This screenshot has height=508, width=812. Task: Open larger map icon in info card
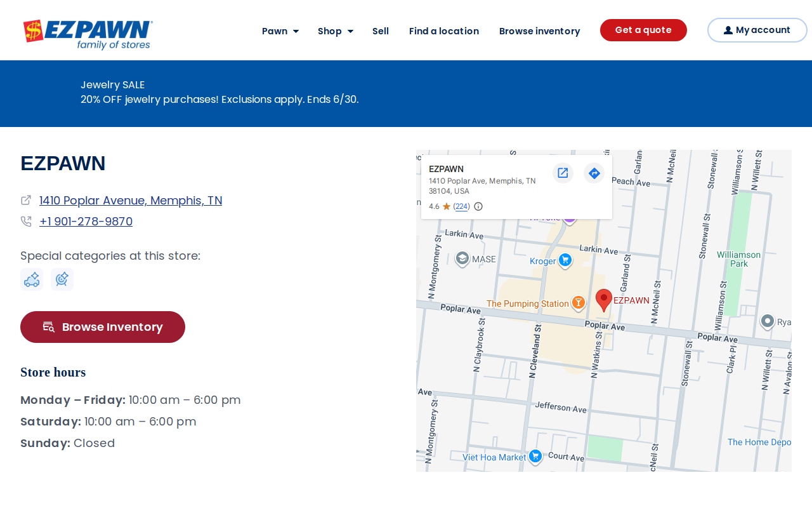click(x=563, y=173)
